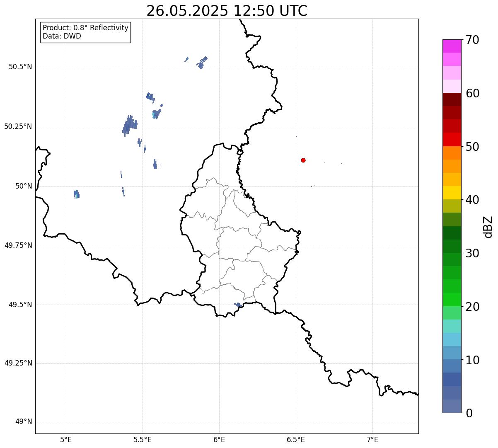Click the colorbar tick label '40'
The height and width of the screenshot is (448, 498).
click(472, 200)
